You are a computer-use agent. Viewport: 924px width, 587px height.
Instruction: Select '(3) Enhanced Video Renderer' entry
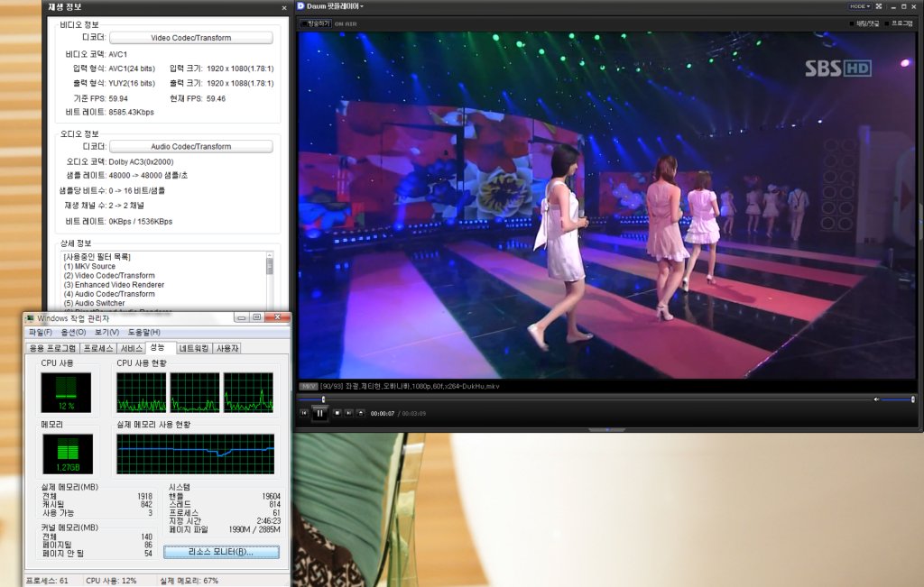[114, 285]
